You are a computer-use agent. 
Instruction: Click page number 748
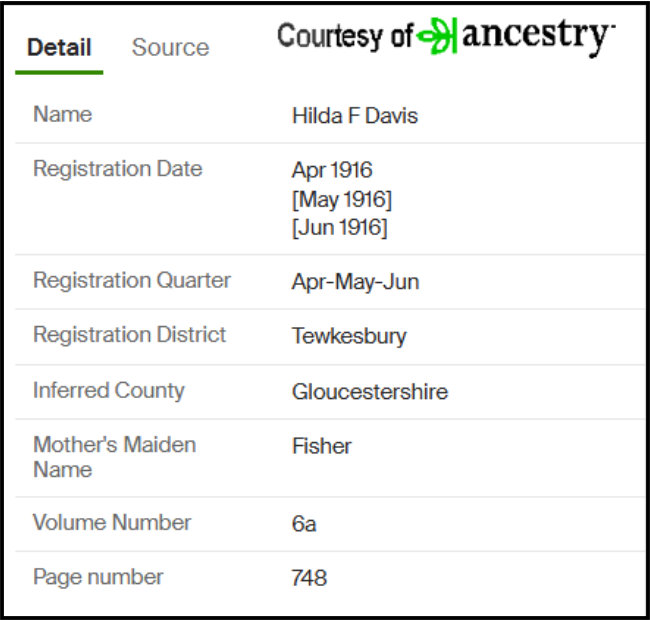point(309,578)
